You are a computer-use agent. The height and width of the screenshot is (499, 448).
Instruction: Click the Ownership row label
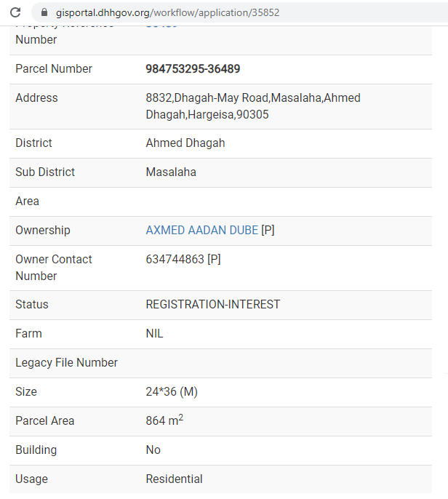pos(43,230)
